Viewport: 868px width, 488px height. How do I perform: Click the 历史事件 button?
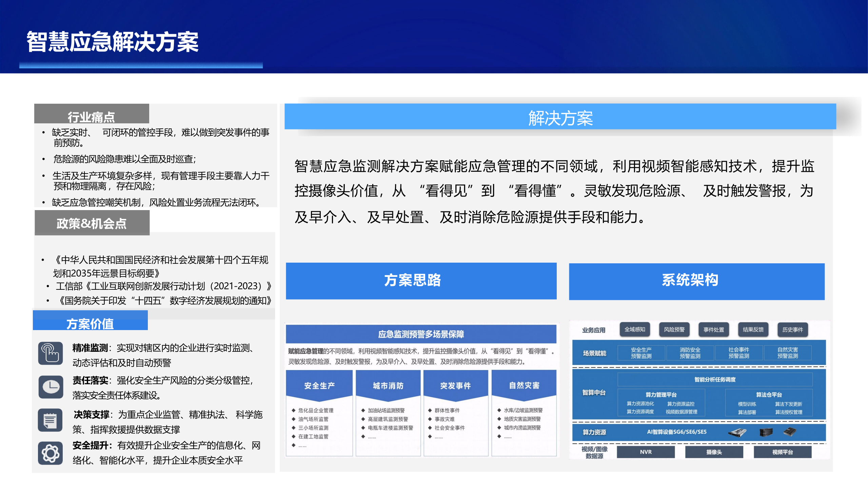click(x=792, y=329)
